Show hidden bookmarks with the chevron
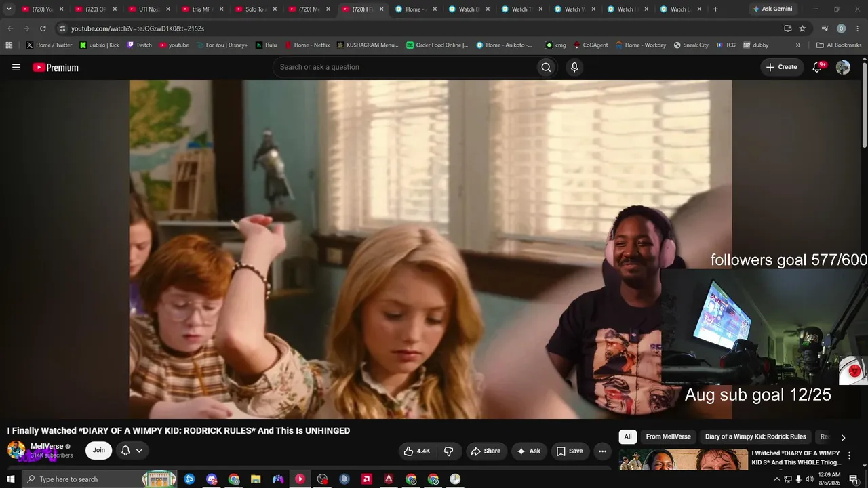868x488 pixels. point(798,45)
